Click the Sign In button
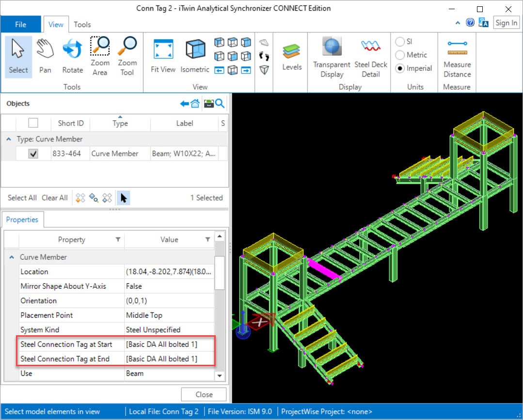This screenshot has width=523, height=420. (x=506, y=23)
